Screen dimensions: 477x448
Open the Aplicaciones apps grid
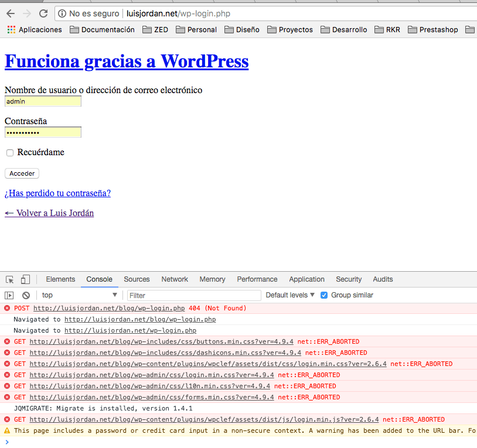coord(35,29)
